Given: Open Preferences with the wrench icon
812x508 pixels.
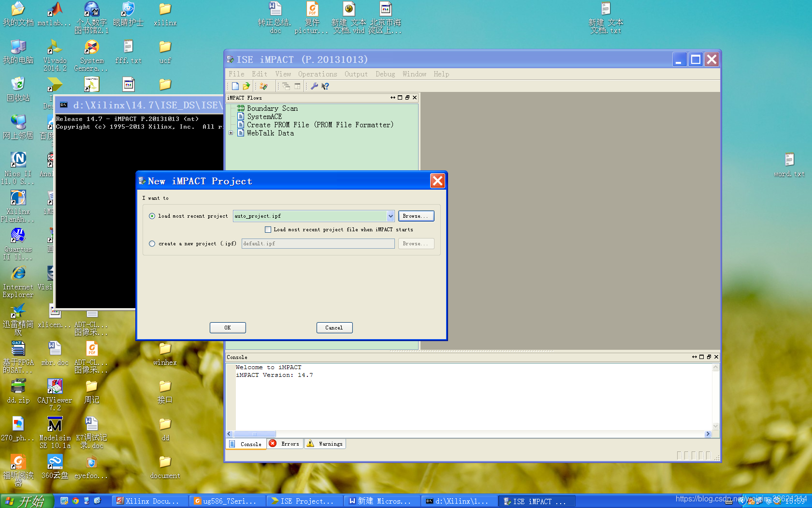Looking at the screenshot, I should (x=314, y=86).
